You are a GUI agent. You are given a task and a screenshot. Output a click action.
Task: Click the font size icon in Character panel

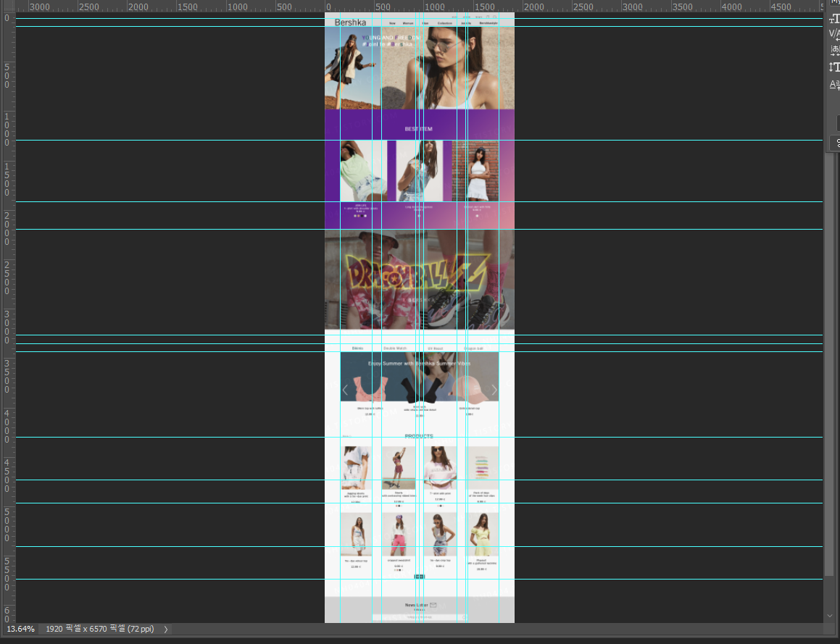click(834, 19)
